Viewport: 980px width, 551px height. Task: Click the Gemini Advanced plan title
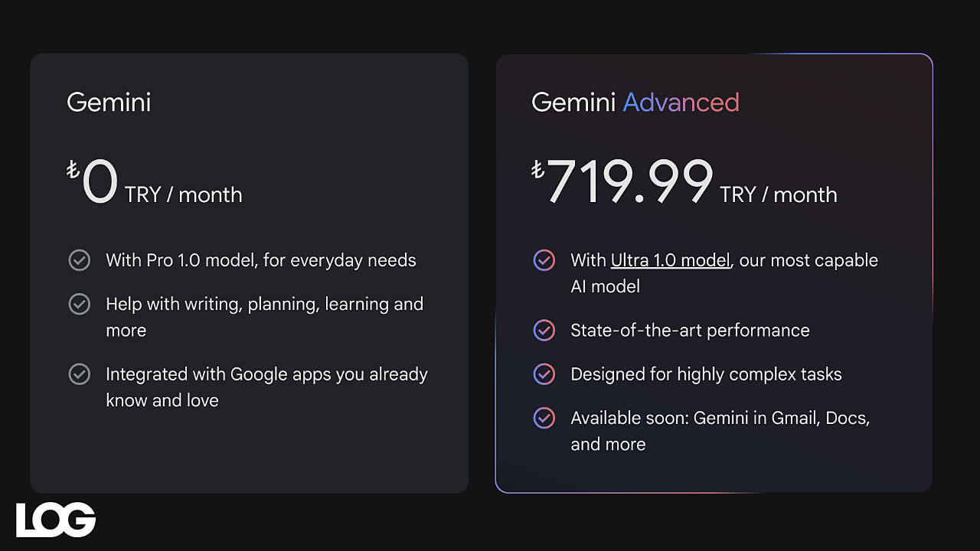635,103
